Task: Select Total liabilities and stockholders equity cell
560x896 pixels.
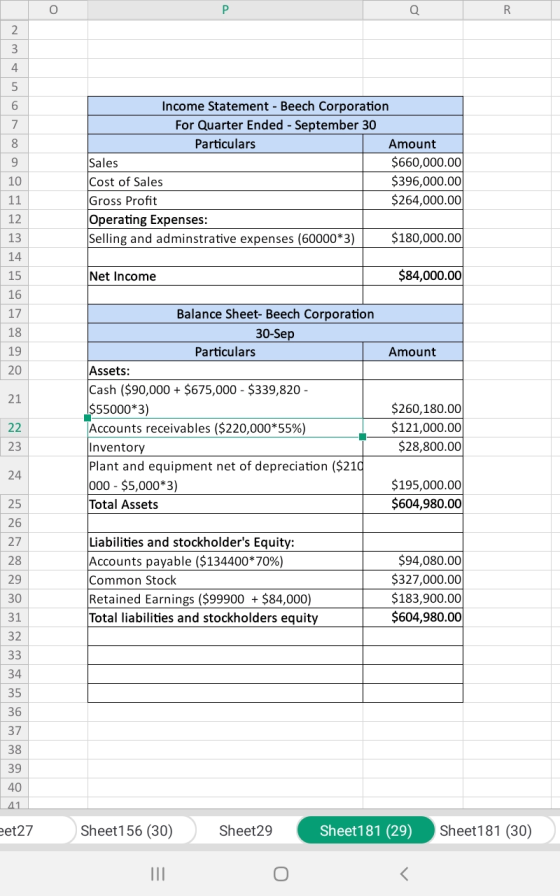Action: 225,618
